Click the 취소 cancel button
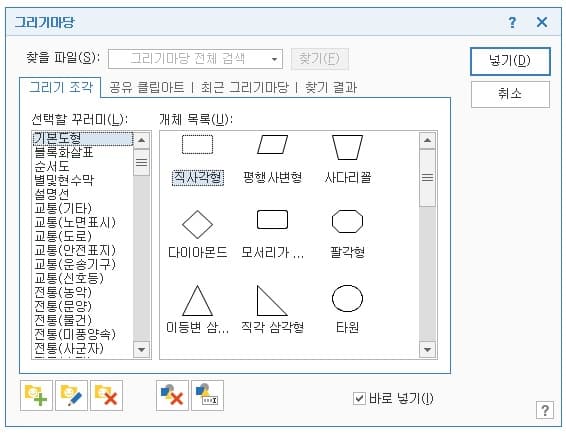The height and width of the screenshot is (434, 566). point(510,94)
